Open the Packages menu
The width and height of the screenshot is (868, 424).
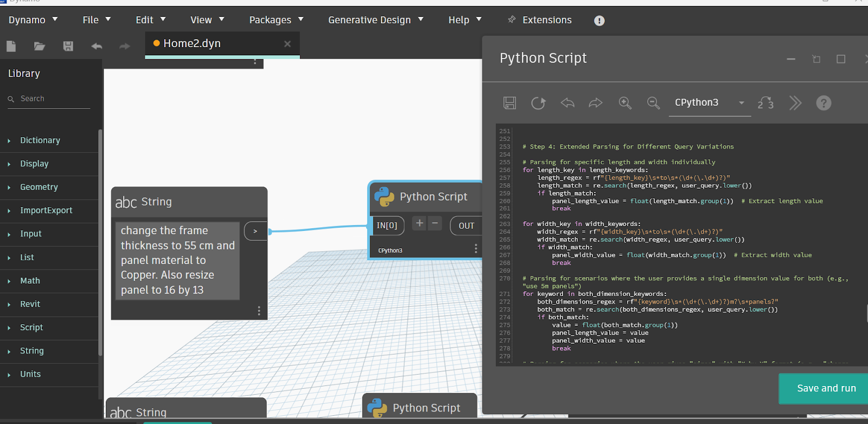point(276,20)
